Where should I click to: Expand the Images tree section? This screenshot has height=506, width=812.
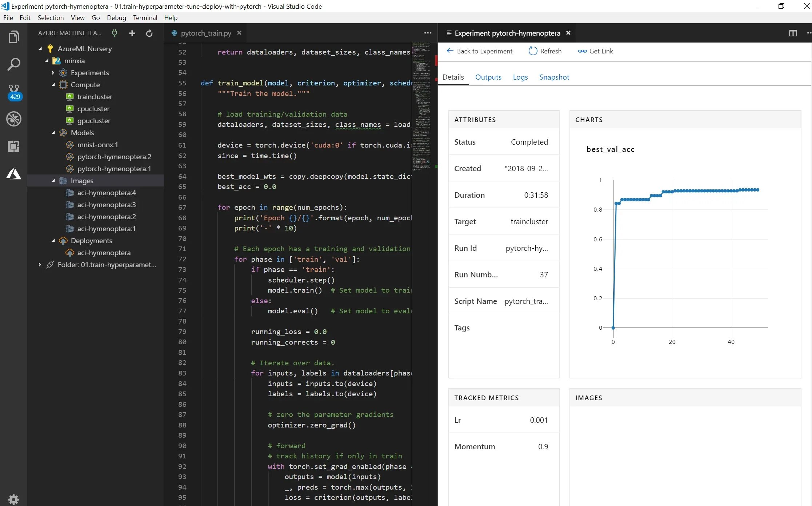(53, 180)
